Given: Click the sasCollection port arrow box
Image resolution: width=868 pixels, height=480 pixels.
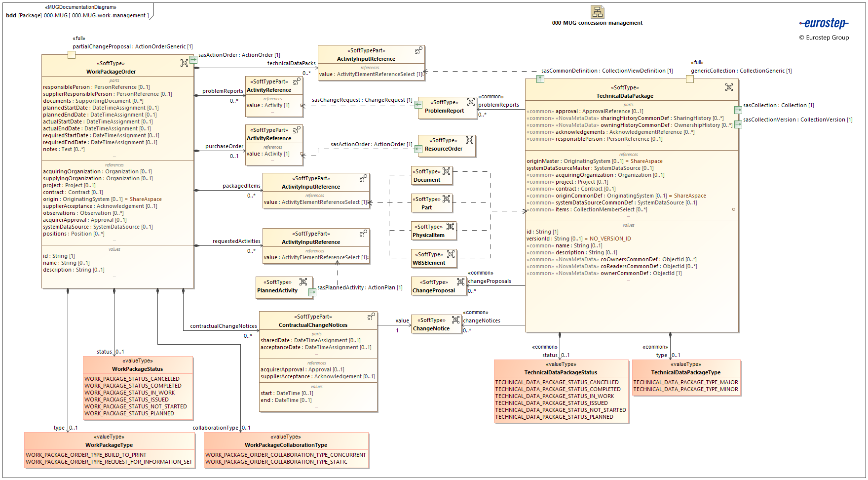Looking at the screenshot, I should 738,110.
